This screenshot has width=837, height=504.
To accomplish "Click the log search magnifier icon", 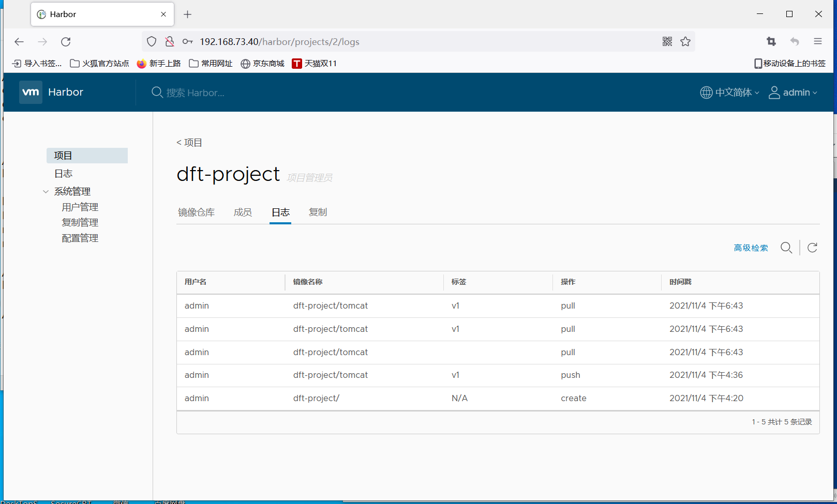I will click(x=786, y=248).
